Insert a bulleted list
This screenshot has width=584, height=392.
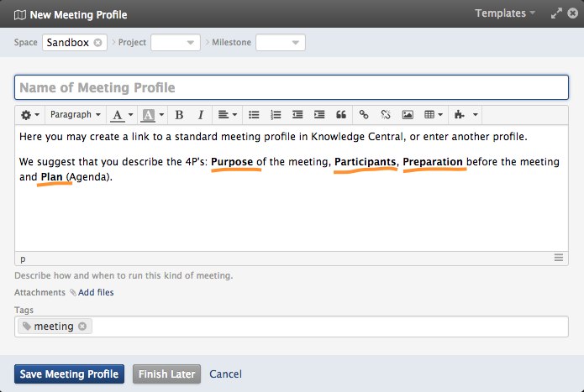pyautogui.click(x=254, y=114)
